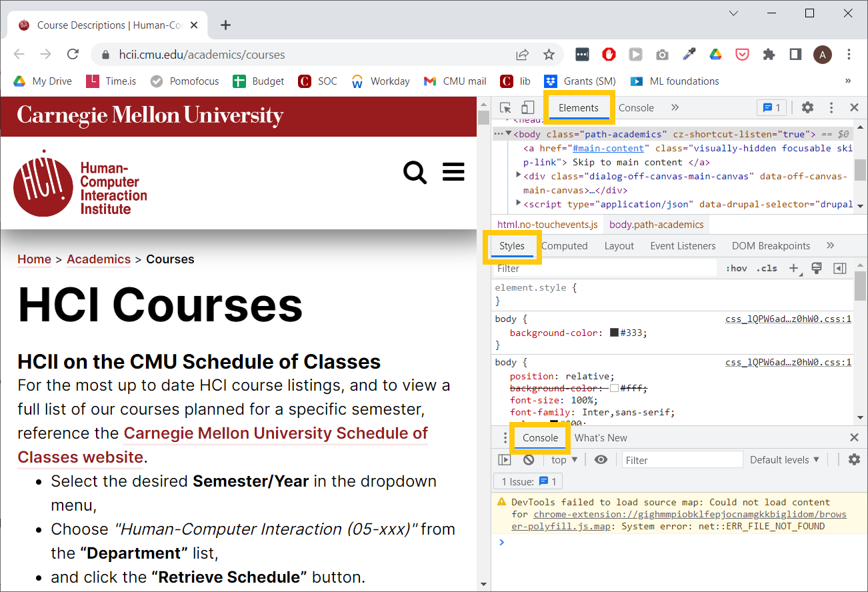Switch to What's New drawer tab
Image resolution: width=868 pixels, height=592 pixels.
601,438
